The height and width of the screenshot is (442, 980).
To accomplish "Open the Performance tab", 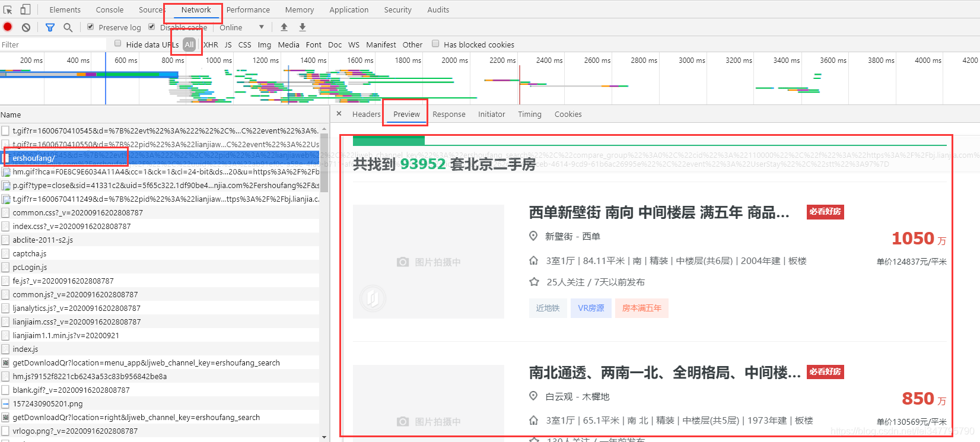I will (248, 9).
